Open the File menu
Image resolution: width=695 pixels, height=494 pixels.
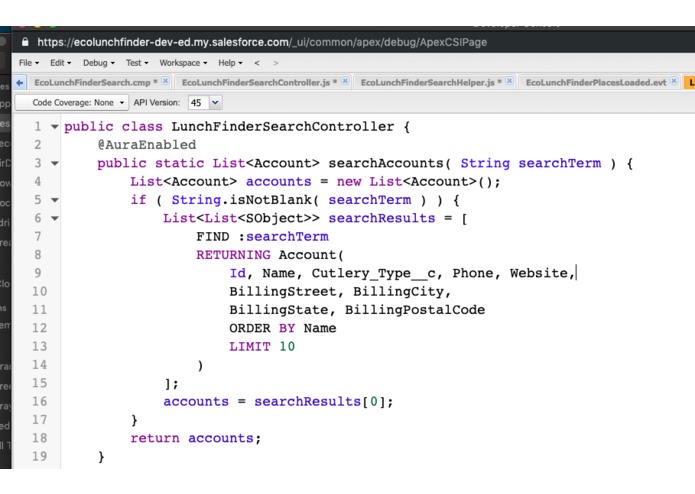29,63
